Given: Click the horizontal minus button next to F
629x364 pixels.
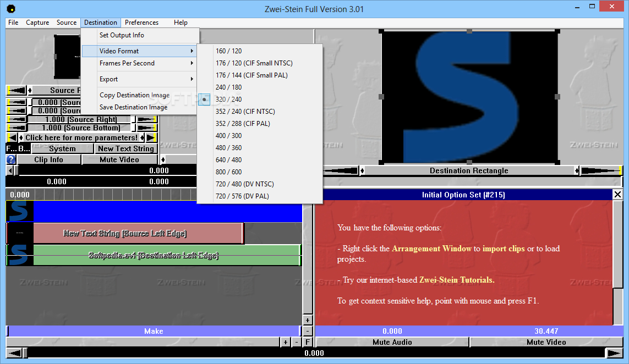Looking at the screenshot, I should click(297, 342).
